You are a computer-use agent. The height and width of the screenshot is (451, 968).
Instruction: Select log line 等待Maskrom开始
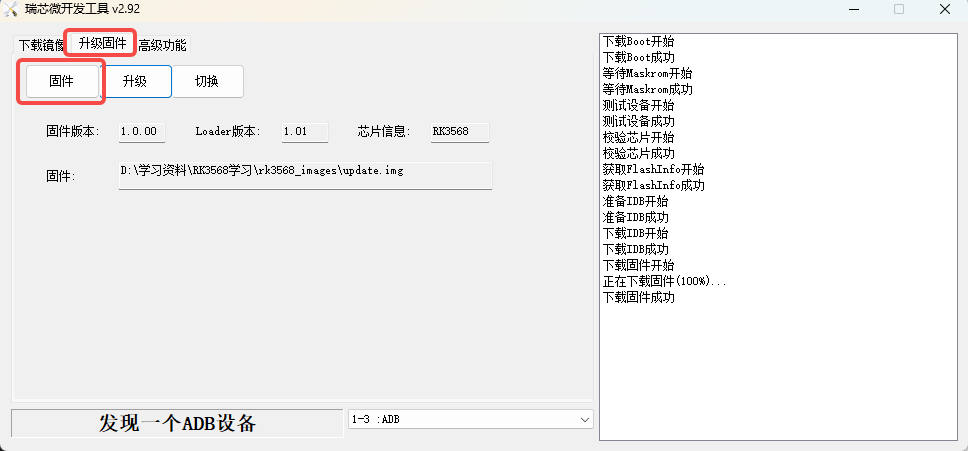648,73
